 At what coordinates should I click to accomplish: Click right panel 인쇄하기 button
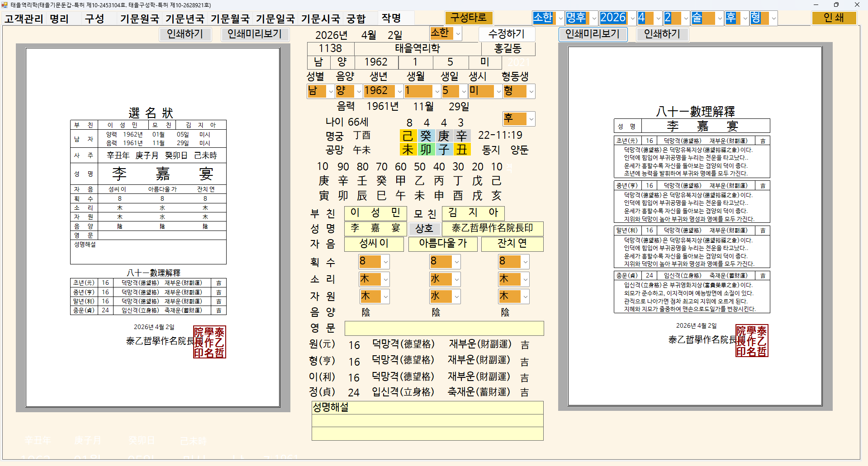(662, 34)
